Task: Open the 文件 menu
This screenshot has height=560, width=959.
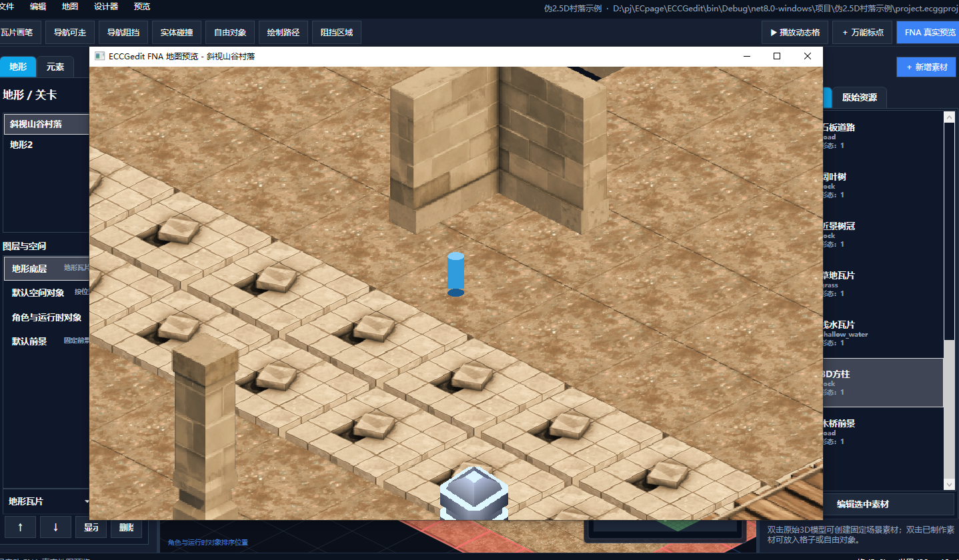Action: pos(6,7)
